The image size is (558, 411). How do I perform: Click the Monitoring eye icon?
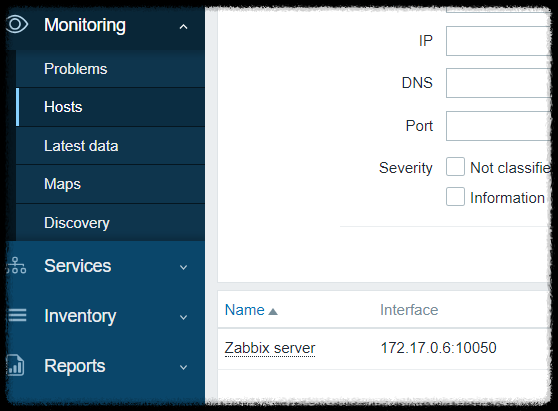pos(17,25)
